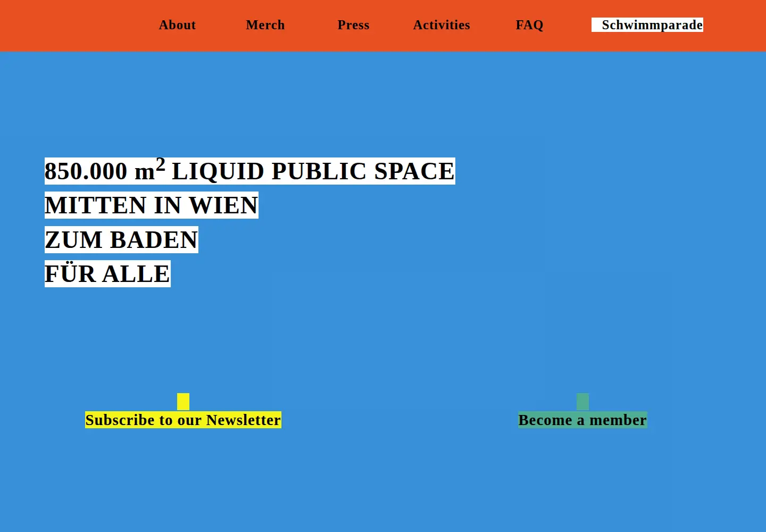Click the highlighted Schwimmparade link
Viewport: 766px width, 532px height.
click(647, 25)
